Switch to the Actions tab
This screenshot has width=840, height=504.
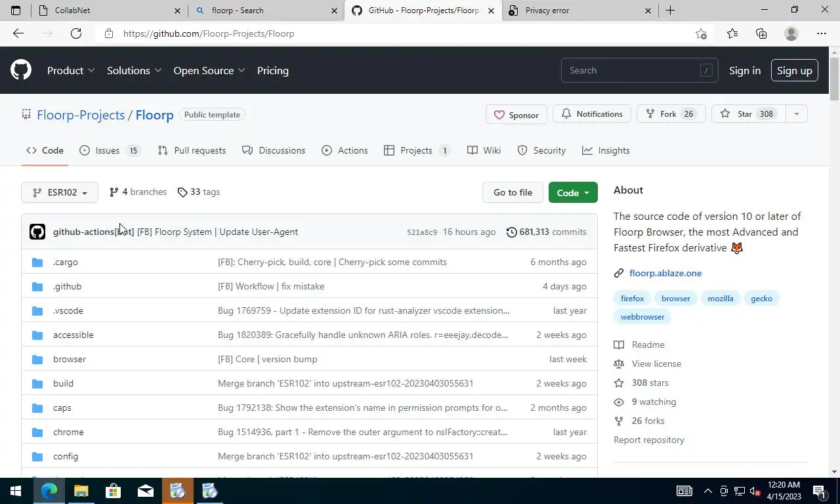pos(345,150)
